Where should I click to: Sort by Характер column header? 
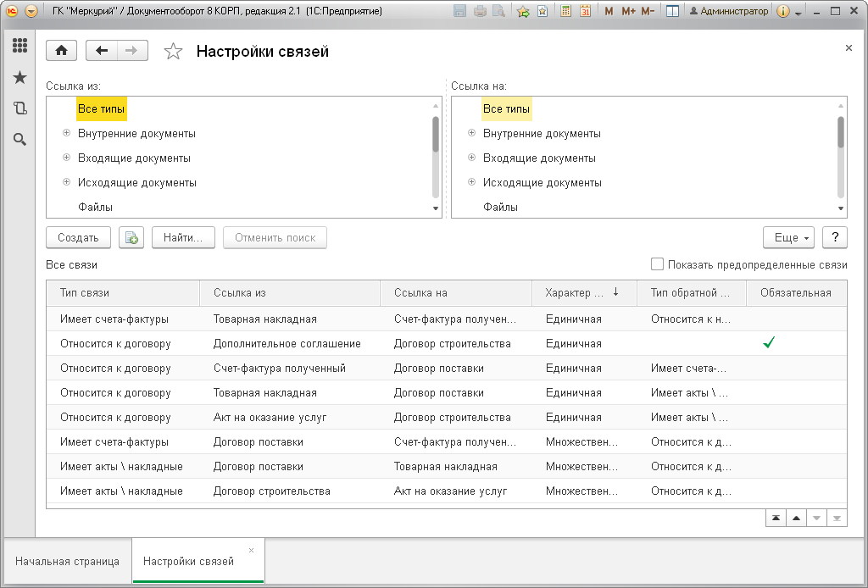coord(584,293)
